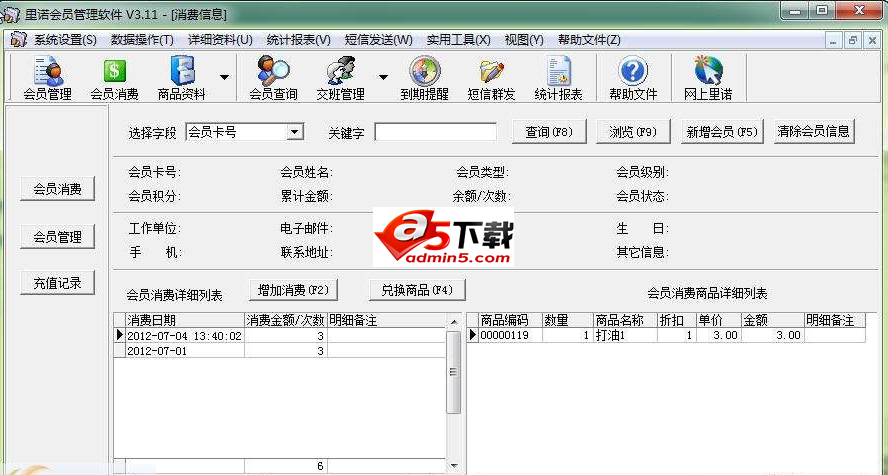This screenshot has height=475, width=888.
Task: Restore the inner child window
Action: coord(852,40)
